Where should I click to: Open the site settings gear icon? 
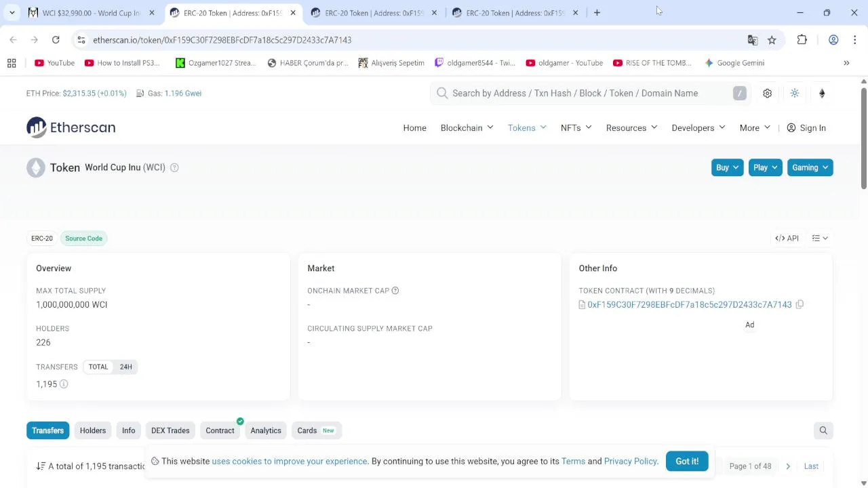point(767,94)
